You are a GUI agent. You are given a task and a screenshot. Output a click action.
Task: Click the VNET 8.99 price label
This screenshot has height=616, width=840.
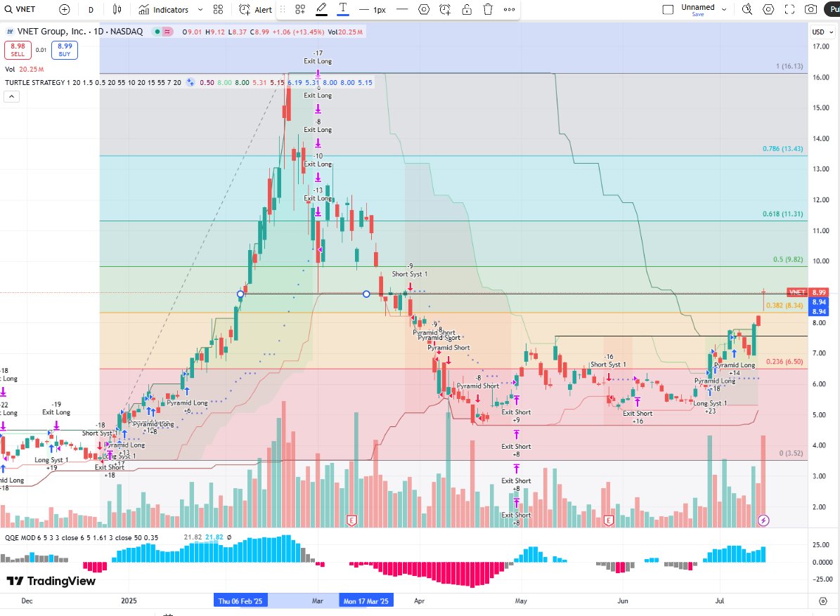(x=808, y=292)
